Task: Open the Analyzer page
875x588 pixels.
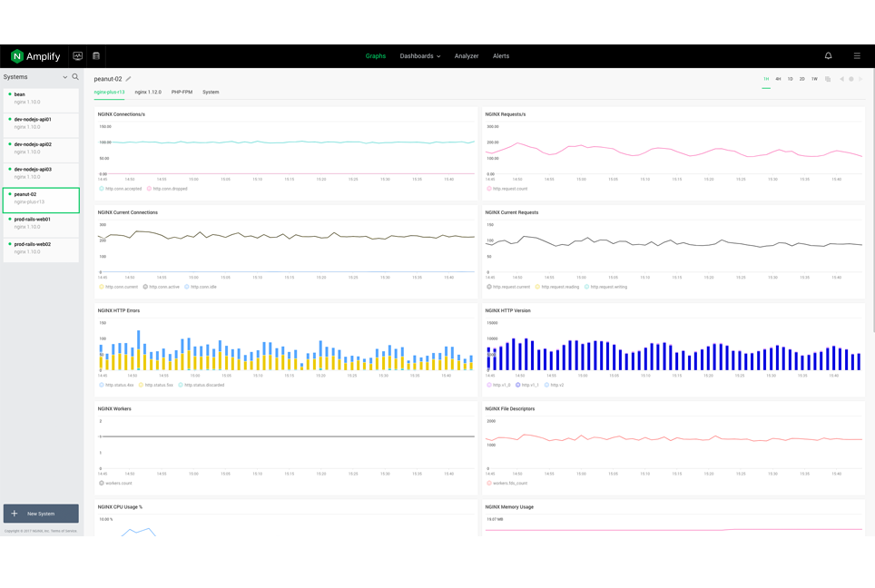Action: (467, 55)
